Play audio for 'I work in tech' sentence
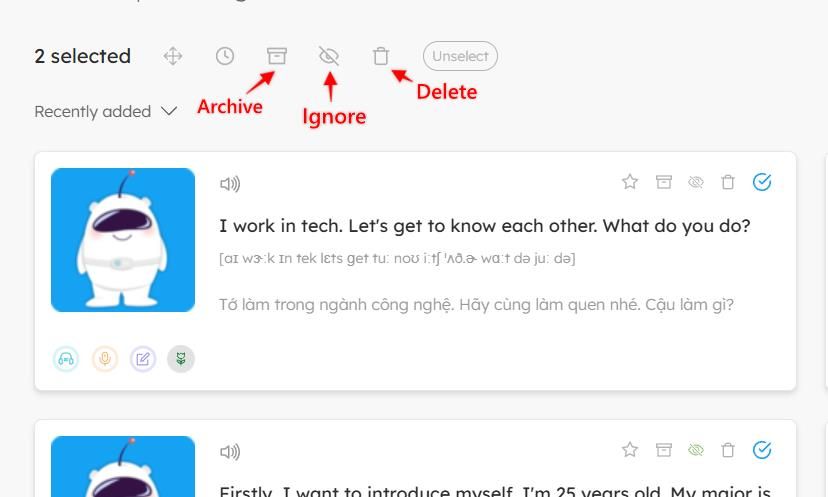Image resolution: width=828 pixels, height=497 pixels. coord(230,183)
